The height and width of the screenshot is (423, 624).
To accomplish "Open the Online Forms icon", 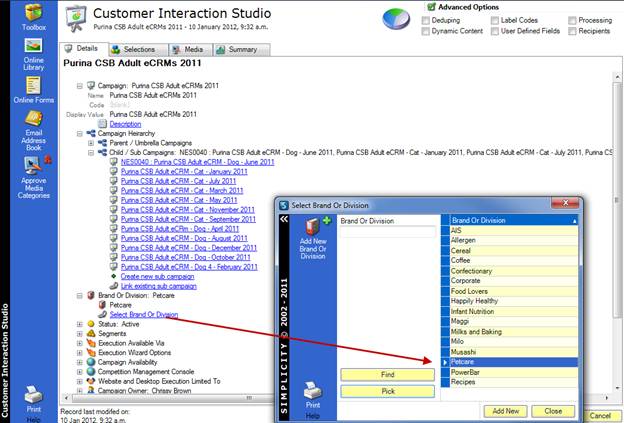I will coord(33,85).
